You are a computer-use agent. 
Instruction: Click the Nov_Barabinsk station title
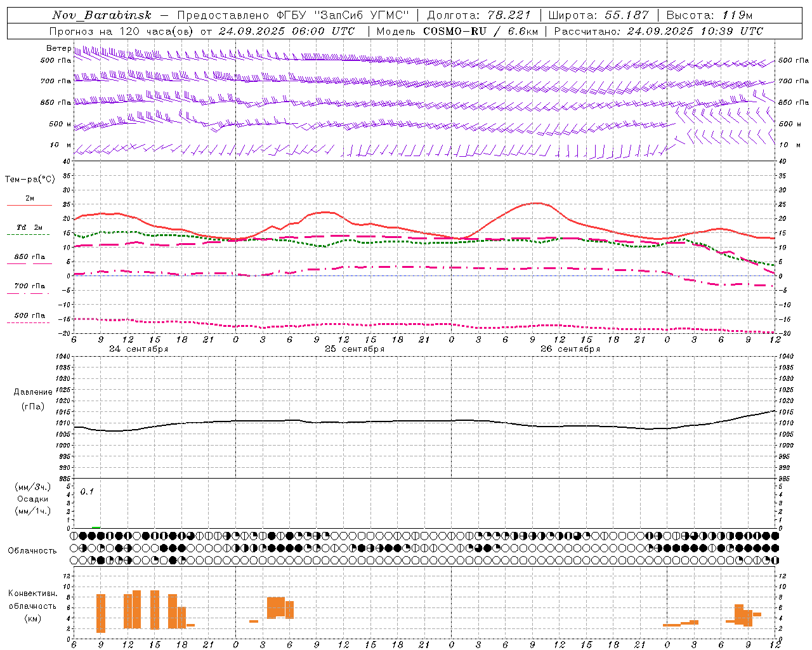point(102,15)
